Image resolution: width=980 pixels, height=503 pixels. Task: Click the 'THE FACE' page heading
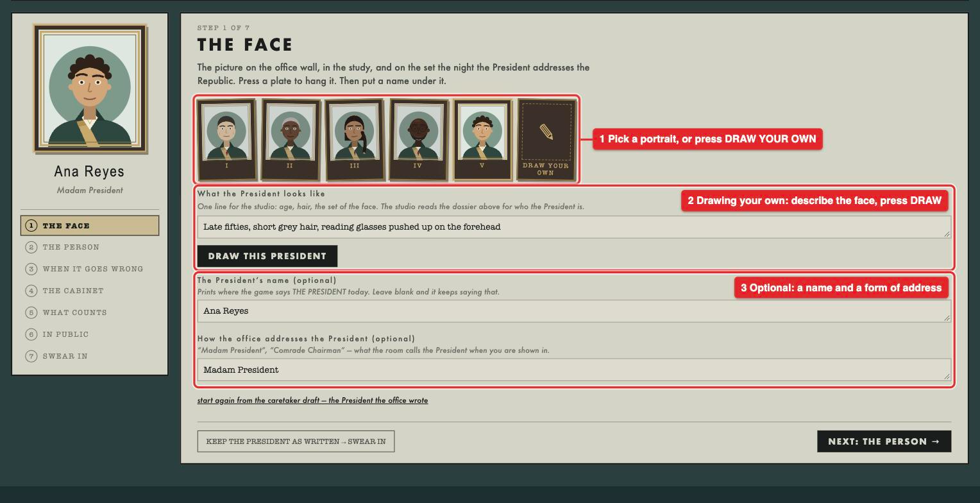[245, 45]
